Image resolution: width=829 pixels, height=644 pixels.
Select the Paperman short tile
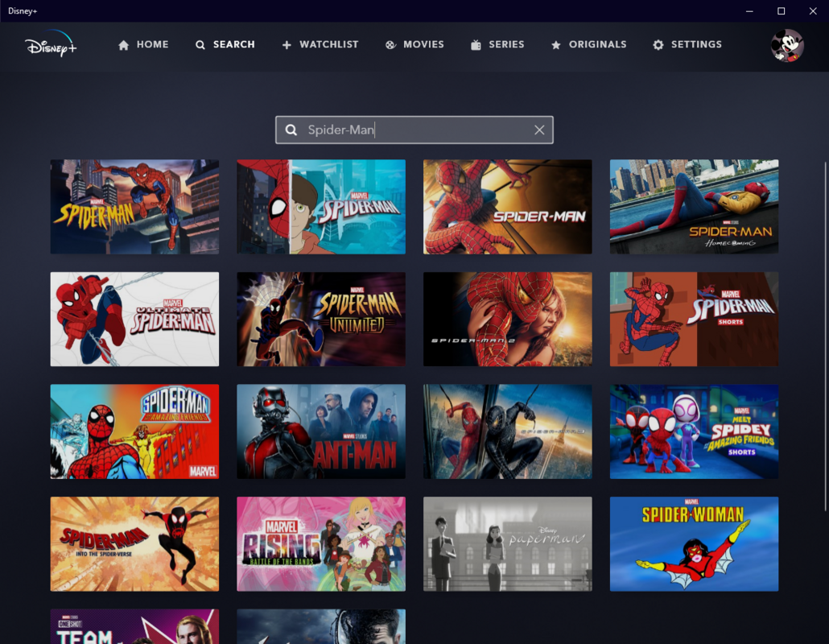click(507, 544)
